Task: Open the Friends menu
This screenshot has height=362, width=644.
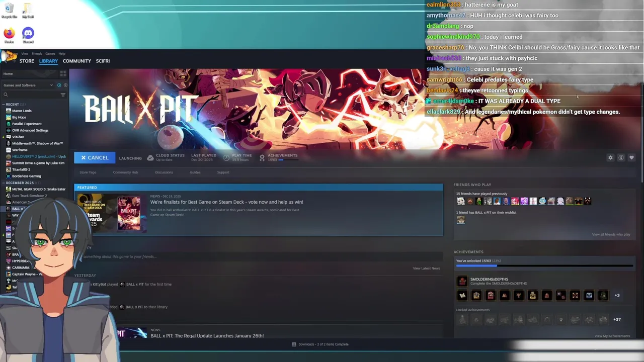Action: (x=37, y=53)
